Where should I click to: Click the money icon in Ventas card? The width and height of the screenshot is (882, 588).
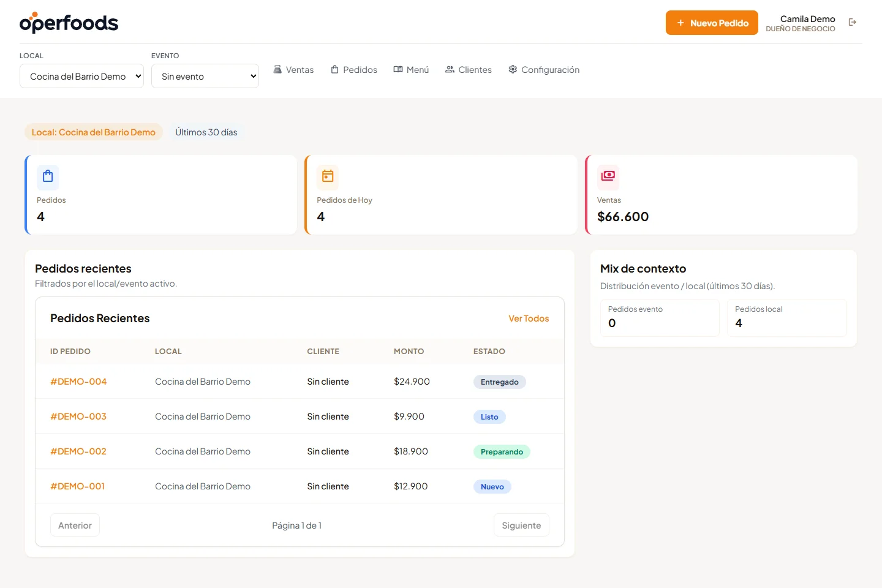[608, 177]
